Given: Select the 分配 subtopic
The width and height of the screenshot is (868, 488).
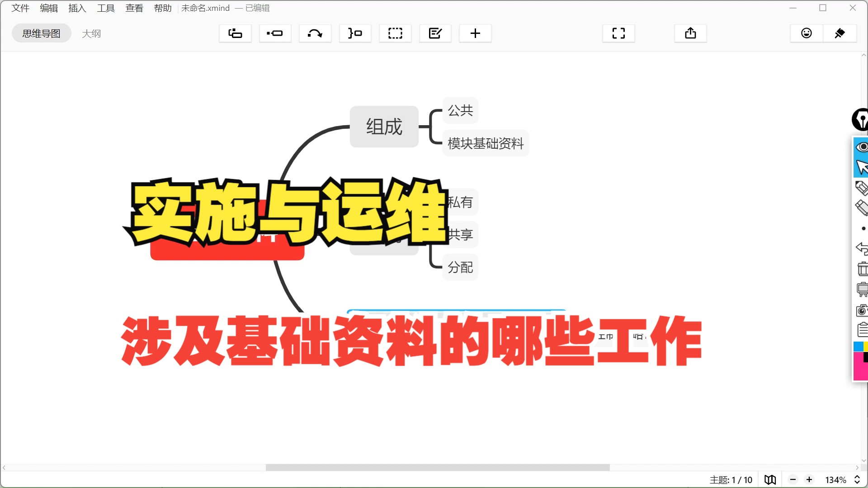Looking at the screenshot, I should pos(460,267).
